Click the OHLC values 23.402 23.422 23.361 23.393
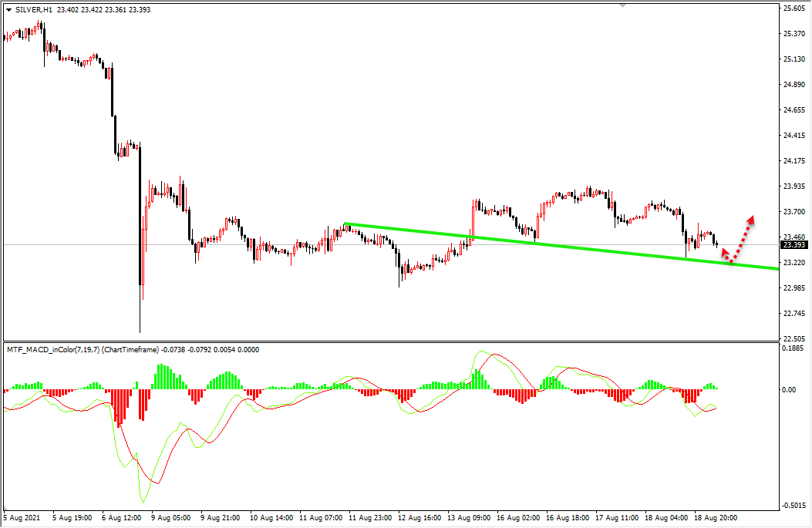The height and width of the screenshot is (528, 812). 103,10
